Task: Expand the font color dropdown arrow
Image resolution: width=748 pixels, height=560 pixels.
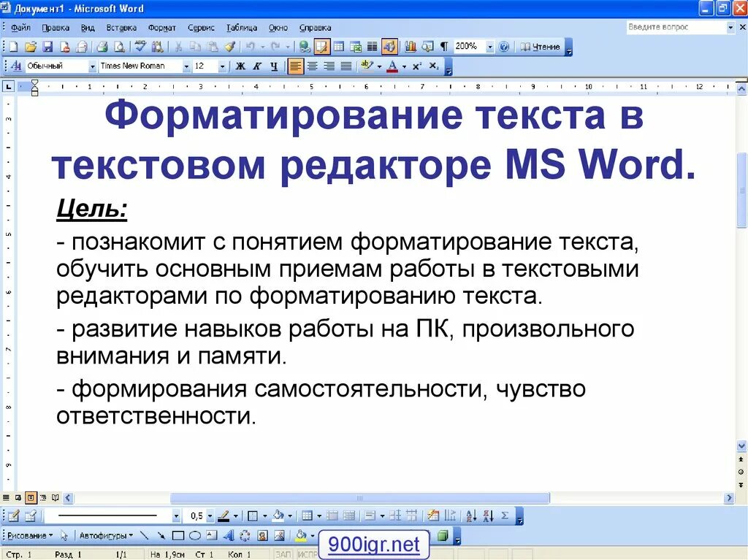Action: tap(404, 66)
